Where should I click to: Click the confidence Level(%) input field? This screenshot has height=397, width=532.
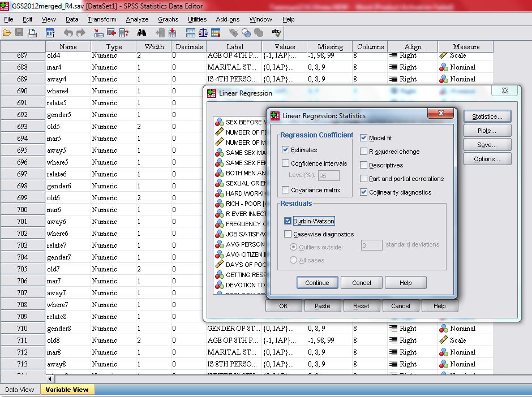[x=328, y=176]
